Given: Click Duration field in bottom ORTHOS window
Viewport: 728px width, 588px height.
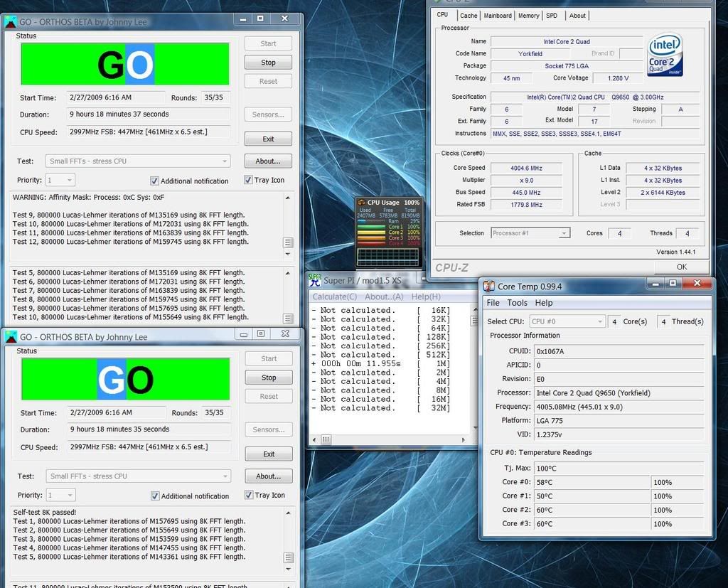Looking at the screenshot, I should 149,429.
